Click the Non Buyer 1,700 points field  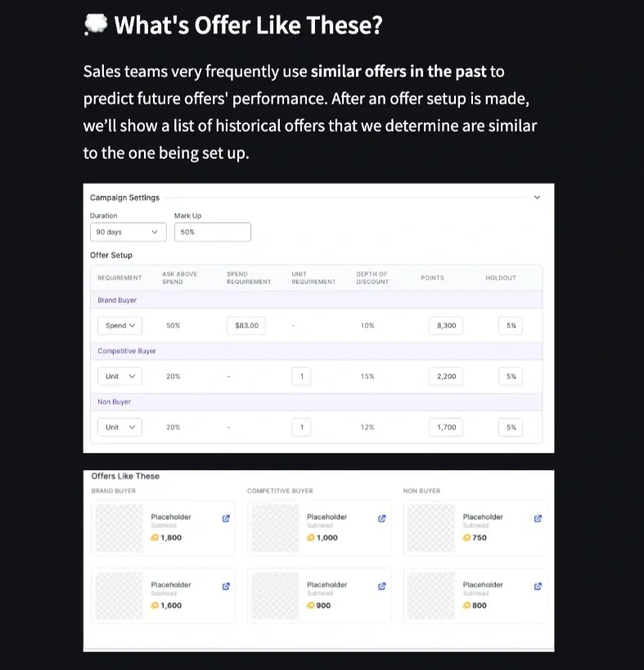coord(446,427)
